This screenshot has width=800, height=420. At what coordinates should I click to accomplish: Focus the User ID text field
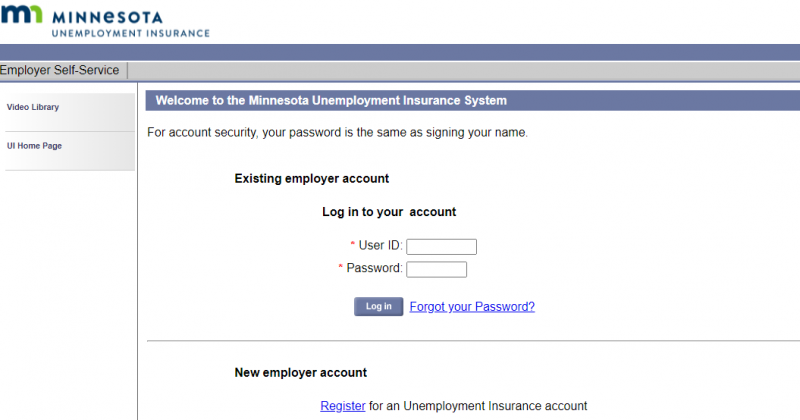coord(441,247)
